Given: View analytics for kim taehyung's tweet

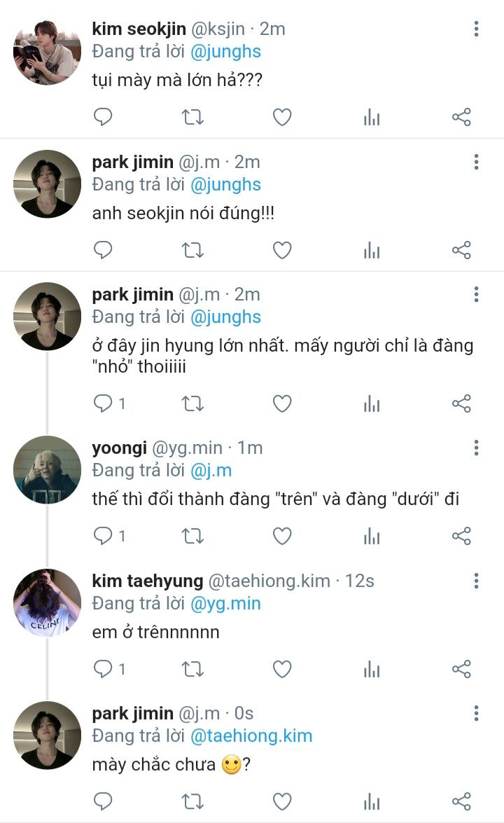Looking at the screenshot, I should [372, 670].
